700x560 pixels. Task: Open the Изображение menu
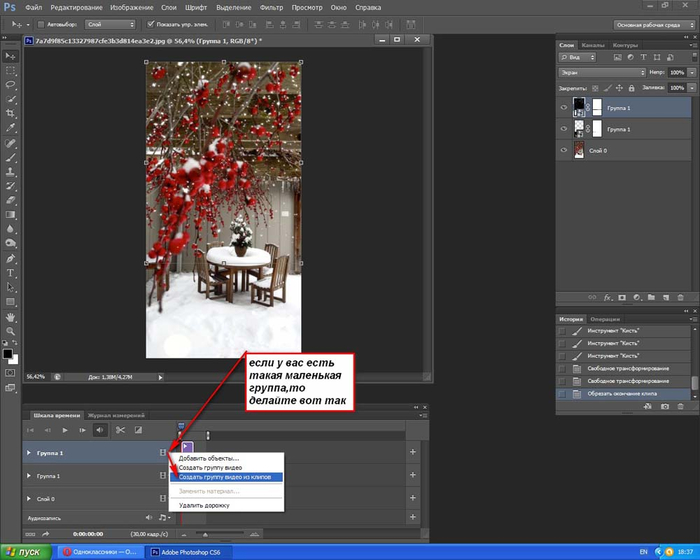132,8
